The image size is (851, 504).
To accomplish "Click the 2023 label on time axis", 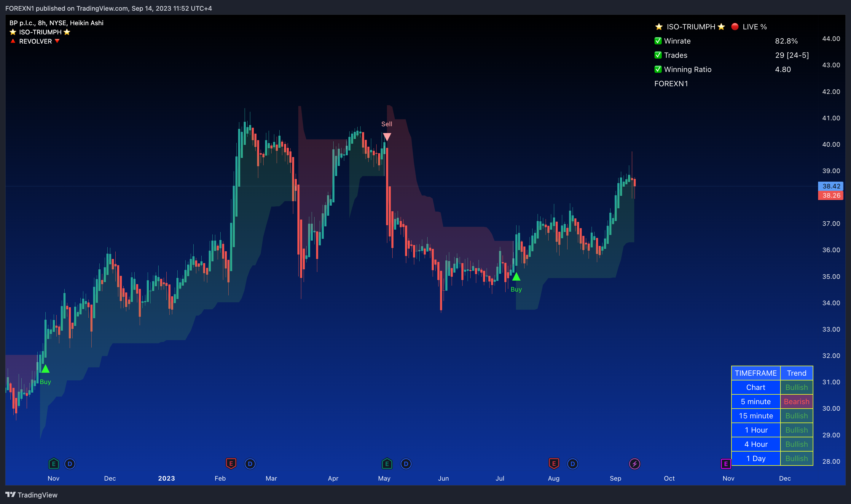I will click(x=166, y=478).
